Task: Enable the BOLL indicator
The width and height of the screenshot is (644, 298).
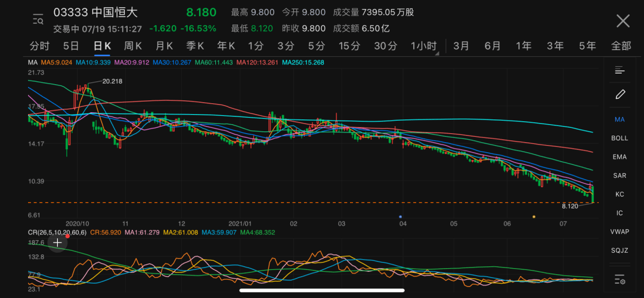Action: pos(620,138)
